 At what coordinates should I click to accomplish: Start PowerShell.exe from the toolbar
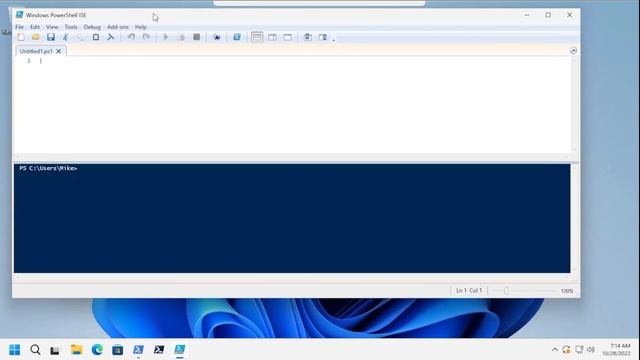237,37
